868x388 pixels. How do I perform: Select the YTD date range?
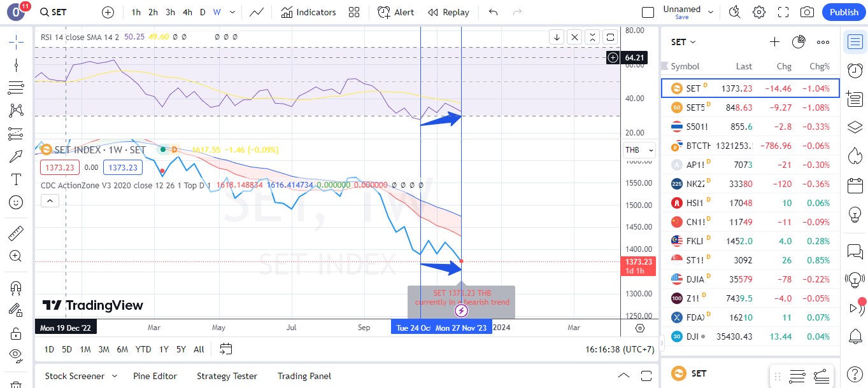(143, 349)
